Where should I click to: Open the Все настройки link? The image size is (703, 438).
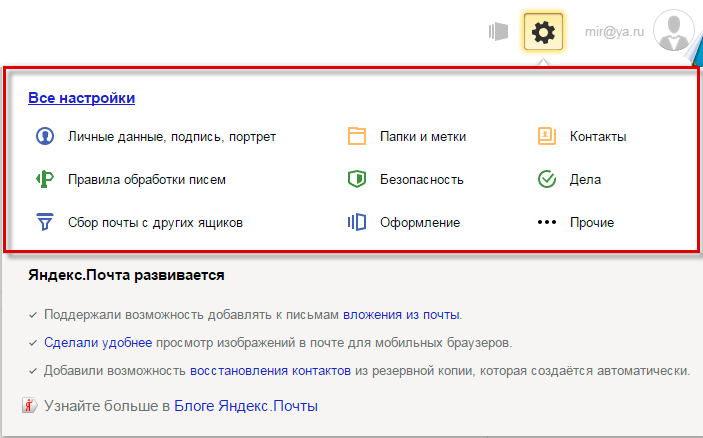tap(81, 98)
